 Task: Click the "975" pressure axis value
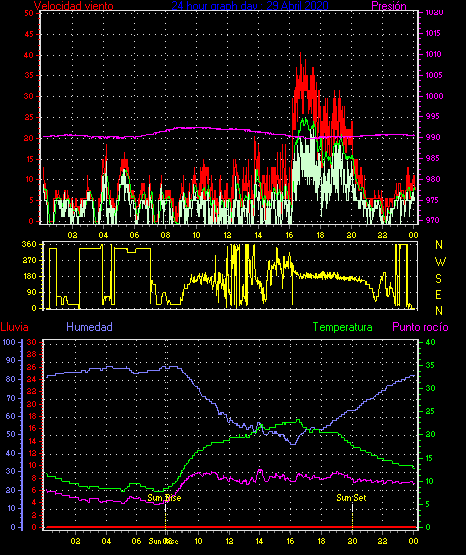pyautogui.click(x=433, y=200)
